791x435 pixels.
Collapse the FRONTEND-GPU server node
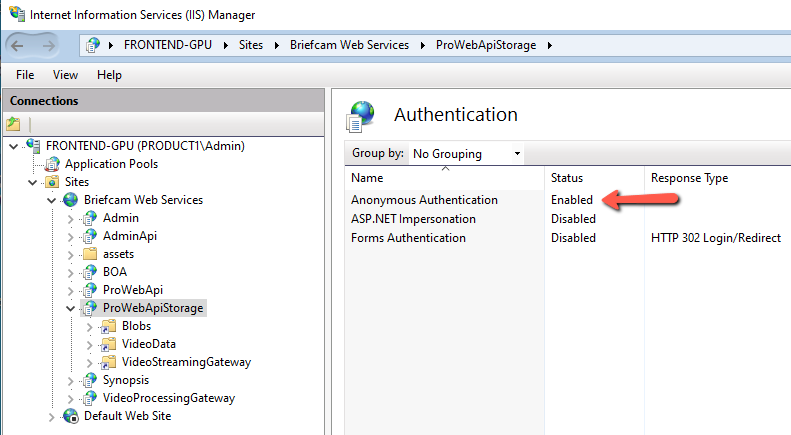(14, 146)
